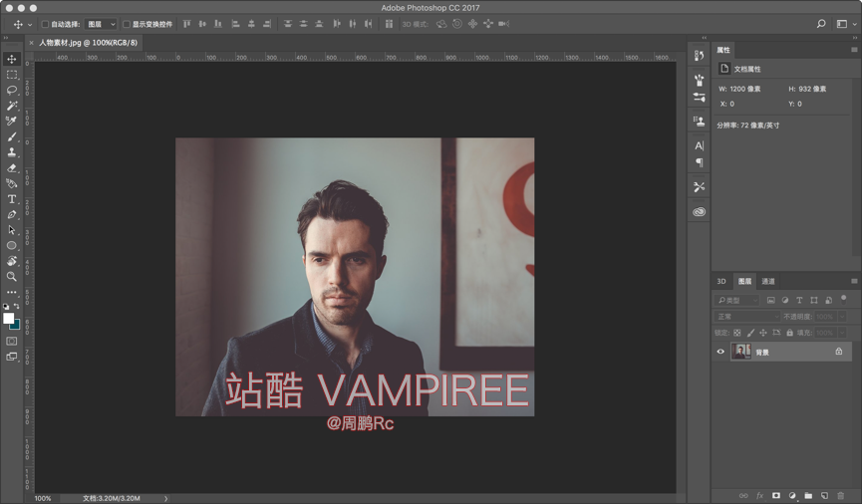Select the Rectangular Marquee tool

pos(12,74)
